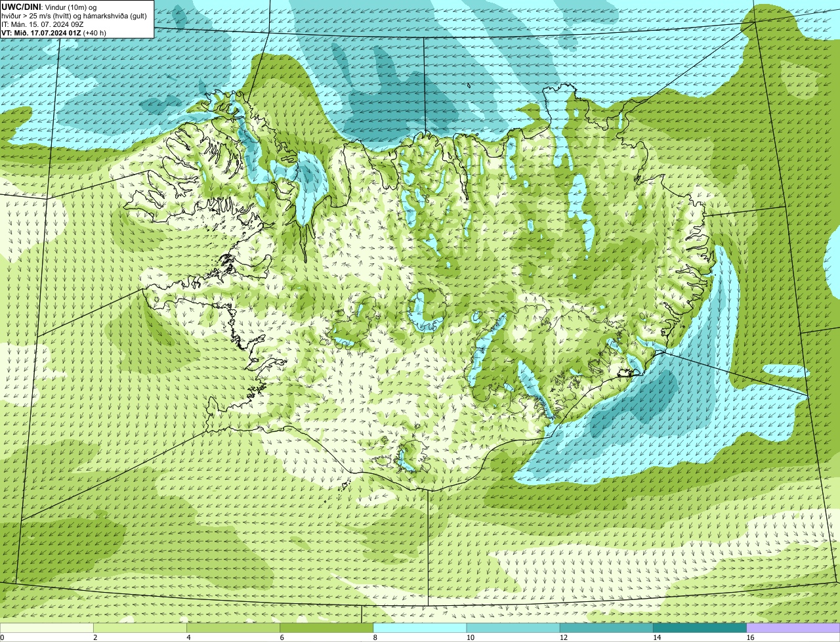Click the dark teal 14–16 m/s legend swatch
Image resolution: width=840 pixels, height=642 pixels.
tap(700, 628)
